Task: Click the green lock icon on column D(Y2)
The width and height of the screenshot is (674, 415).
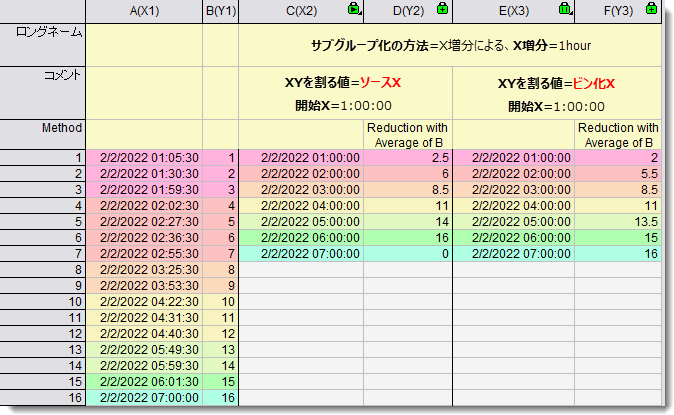Action: 442,9
